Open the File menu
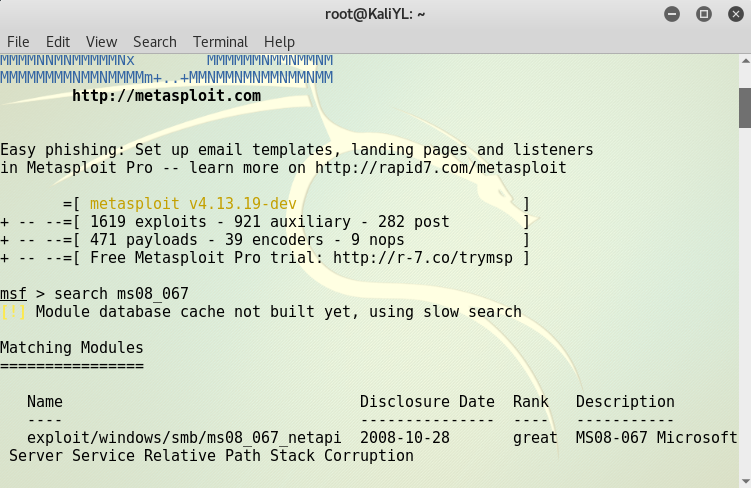 (18, 42)
